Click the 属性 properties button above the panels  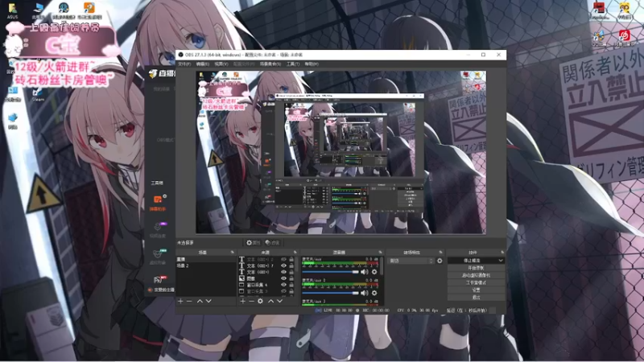(x=253, y=243)
